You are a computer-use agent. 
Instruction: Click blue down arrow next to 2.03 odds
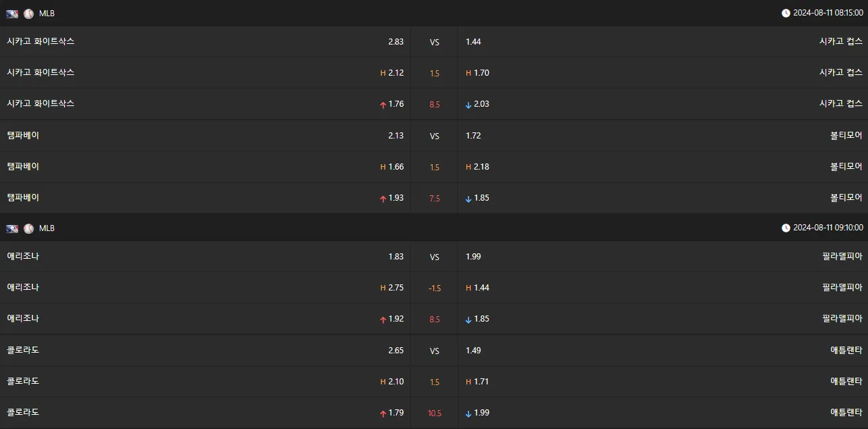[468, 105]
